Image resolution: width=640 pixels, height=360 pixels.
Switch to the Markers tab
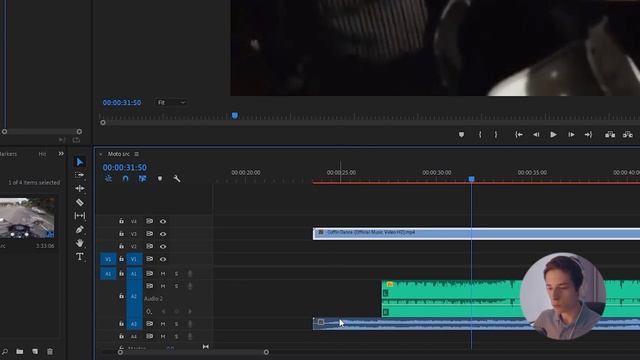point(8,154)
